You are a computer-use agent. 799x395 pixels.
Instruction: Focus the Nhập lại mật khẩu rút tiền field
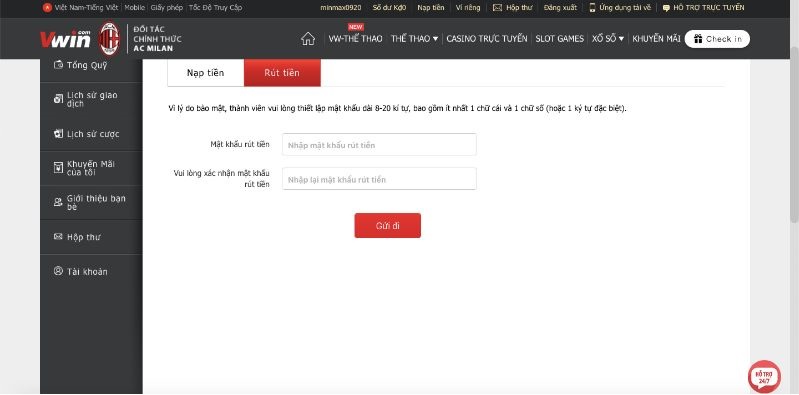tap(379, 179)
